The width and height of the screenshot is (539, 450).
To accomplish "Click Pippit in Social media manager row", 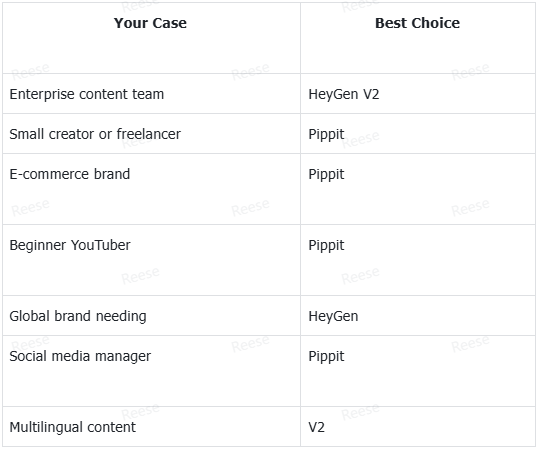I will [x=326, y=356].
